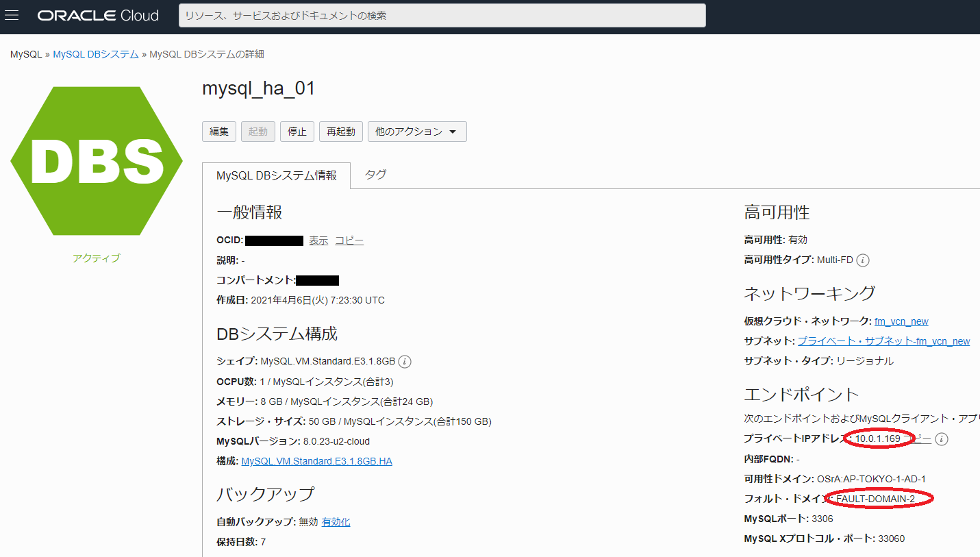Viewport: 980px width, 557px height.
Task: Switch to the タグ tab
Action: (x=375, y=175)
